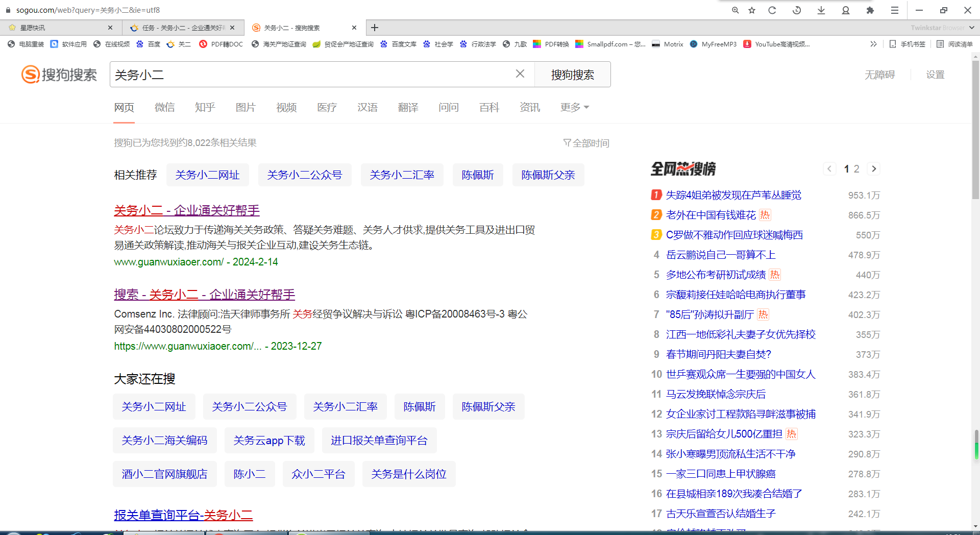Open the user account icon
The height and width of the screenshot is (535, 980).
846,10
